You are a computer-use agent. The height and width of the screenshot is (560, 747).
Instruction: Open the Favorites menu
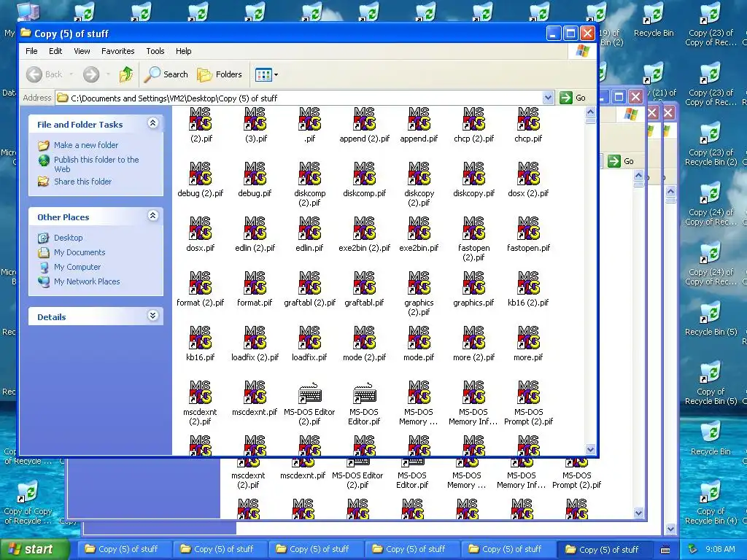coord(117,51)
